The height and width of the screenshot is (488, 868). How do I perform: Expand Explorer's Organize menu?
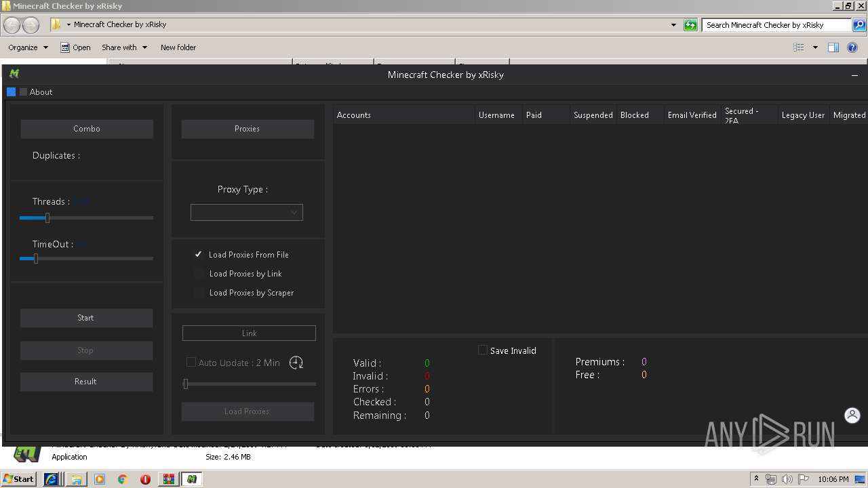point(28,47)
